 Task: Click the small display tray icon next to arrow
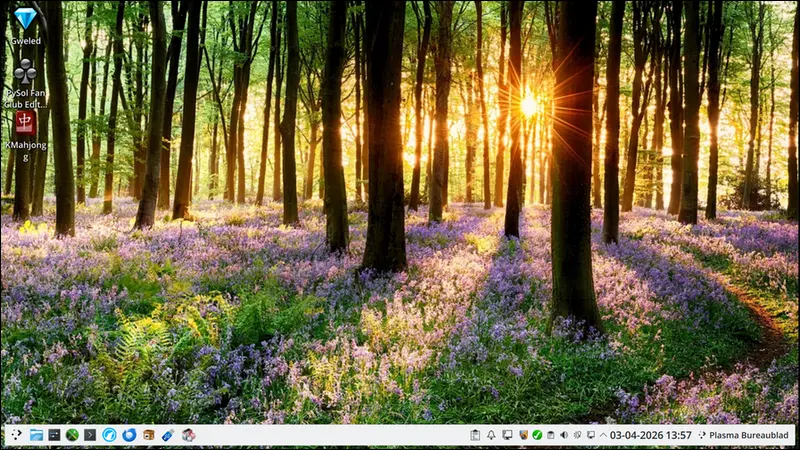tap(591, 435)
